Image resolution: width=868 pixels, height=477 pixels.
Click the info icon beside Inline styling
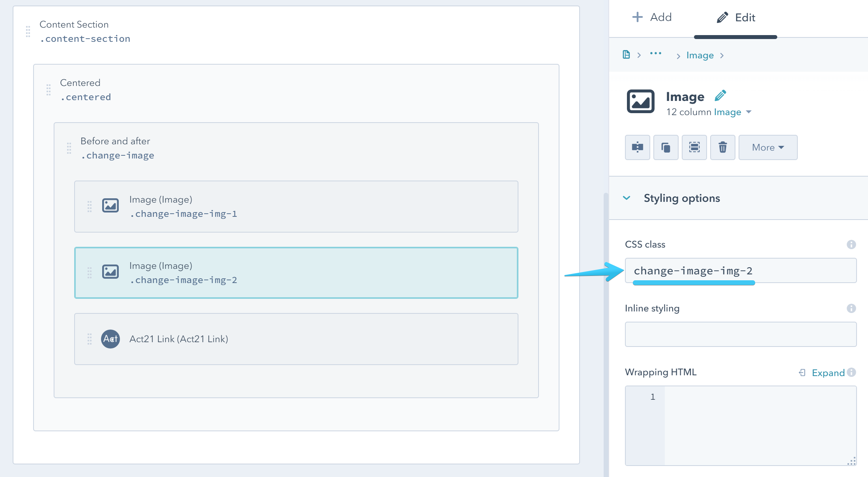click(x=851, y=309)
